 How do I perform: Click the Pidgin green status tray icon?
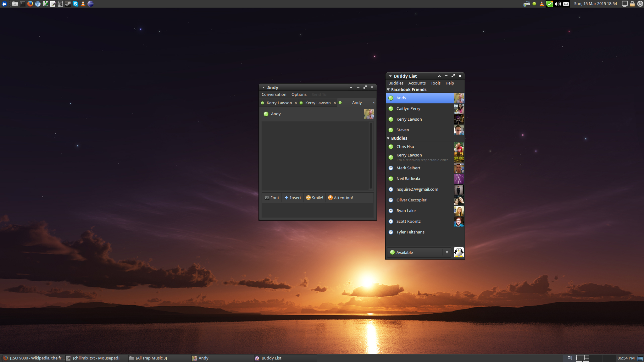pos(534,4)
